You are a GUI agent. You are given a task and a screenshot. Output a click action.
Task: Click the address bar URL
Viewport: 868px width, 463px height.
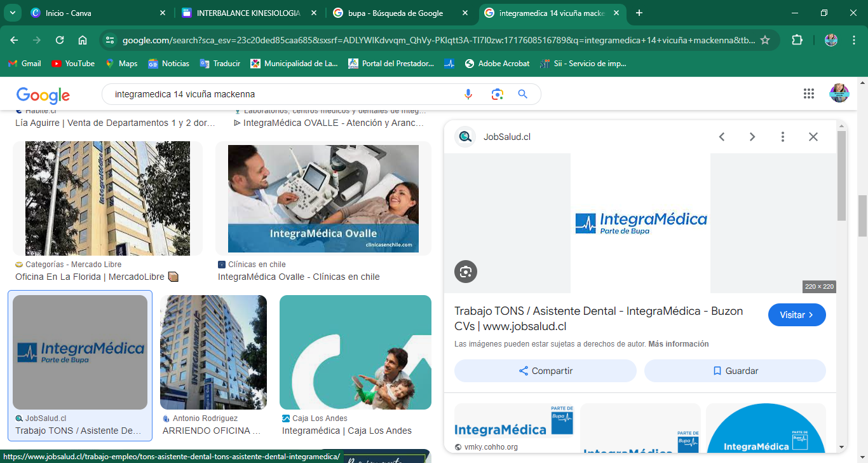[438, 40]
